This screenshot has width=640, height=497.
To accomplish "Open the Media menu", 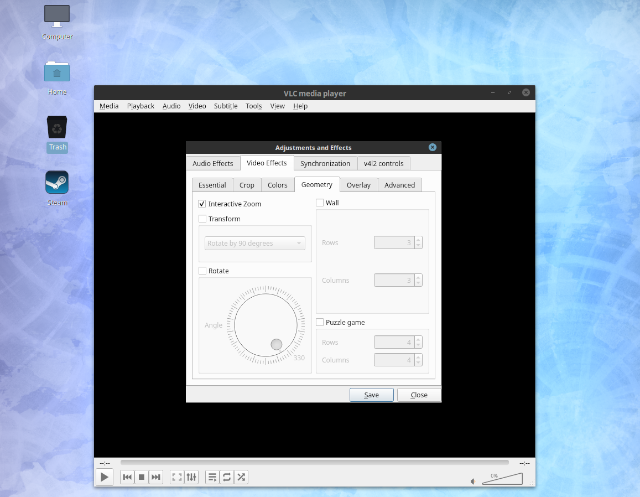I will 109,106.
